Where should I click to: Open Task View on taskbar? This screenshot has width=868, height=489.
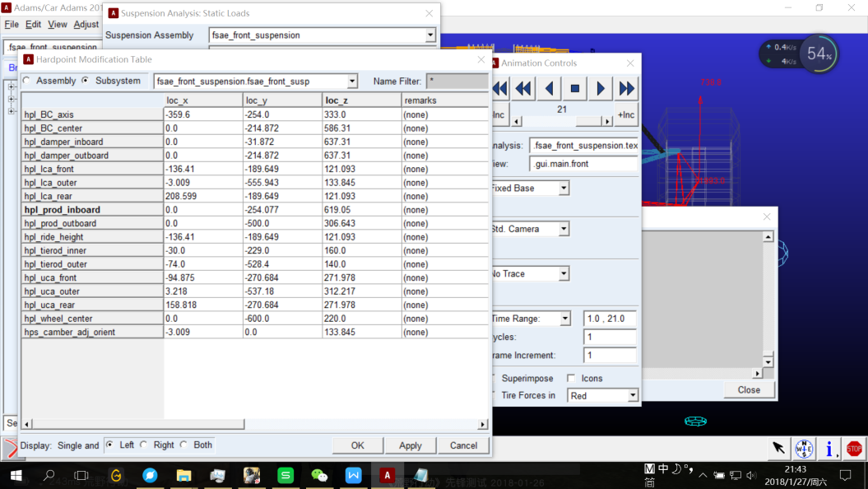point(82,475)
